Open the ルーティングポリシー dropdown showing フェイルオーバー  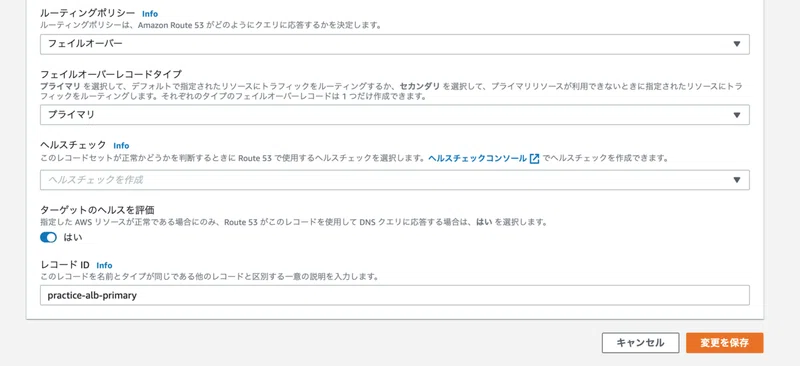tap(394, 44)
